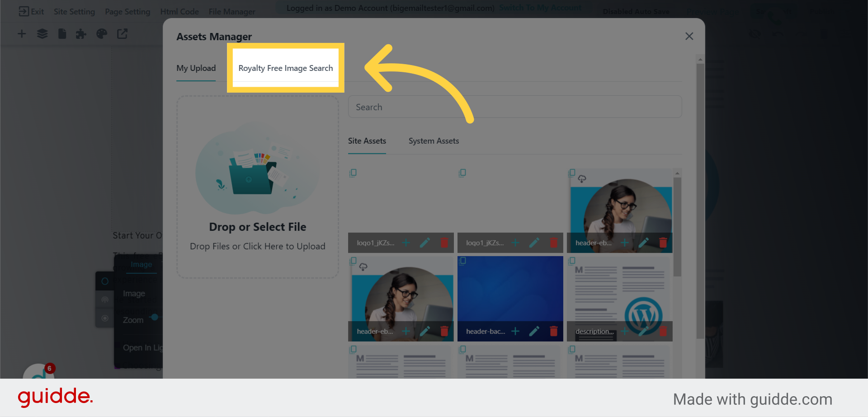Toggle selection box on header-bac... thumbnail
This screenshot has width=868, height=417.
point(462,261)
